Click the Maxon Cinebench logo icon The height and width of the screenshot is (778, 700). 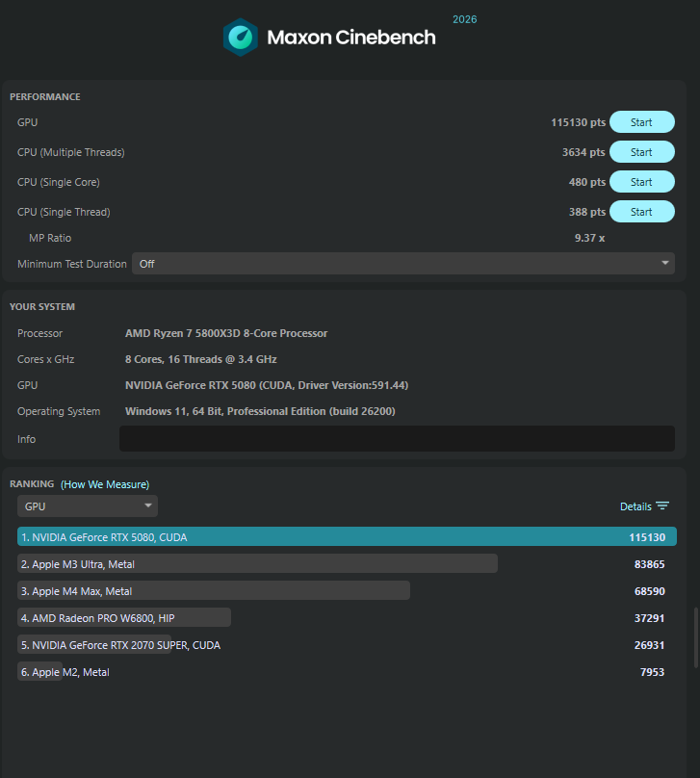point(241,38)
